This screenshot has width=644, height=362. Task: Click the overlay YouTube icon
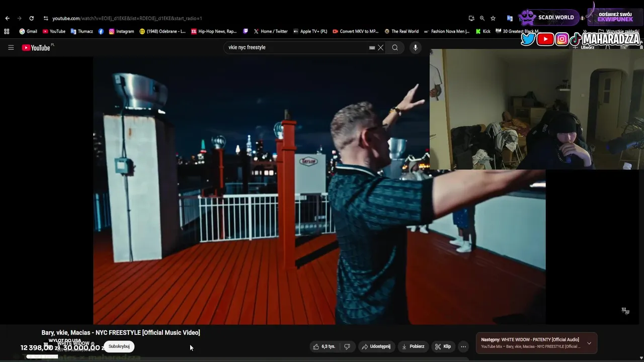point(545,39)
